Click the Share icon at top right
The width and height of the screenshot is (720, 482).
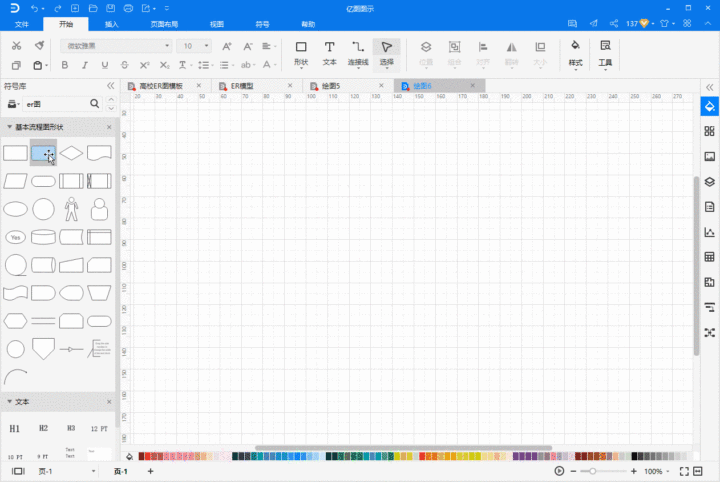click(x=614, y=23)
